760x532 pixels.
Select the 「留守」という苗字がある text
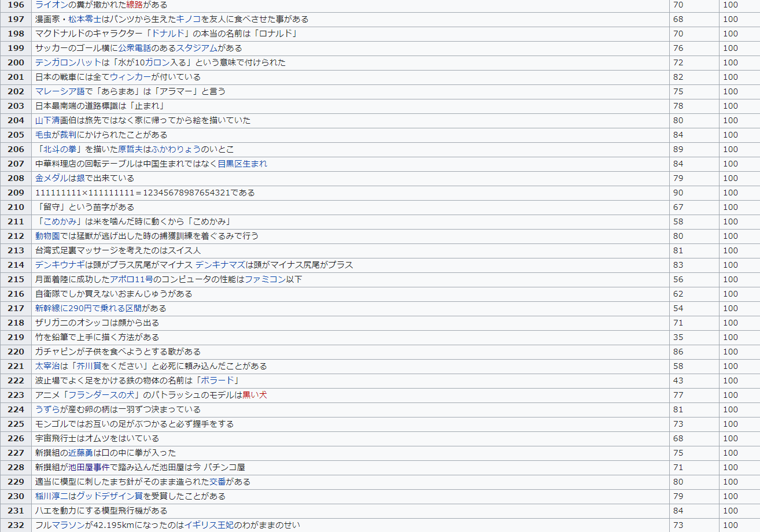pos(85,207)
